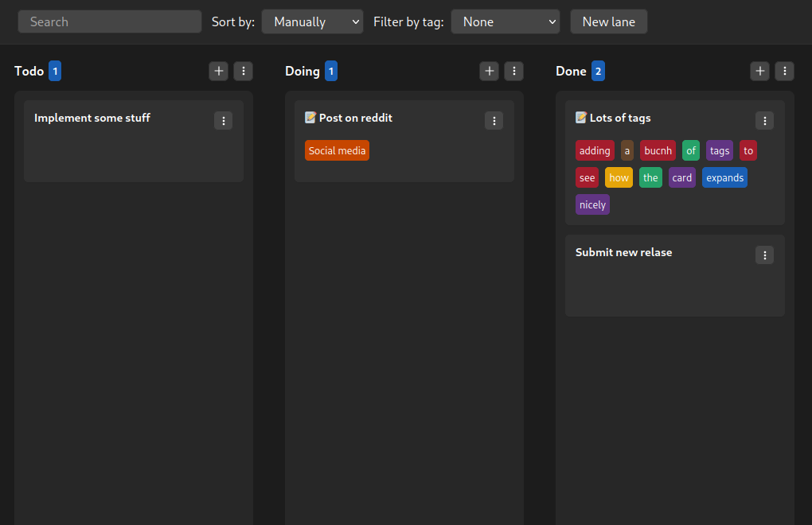Click the orange 'Social media' tag
The width and height of the screenshot is (812, 525).
tap(337, 151)
